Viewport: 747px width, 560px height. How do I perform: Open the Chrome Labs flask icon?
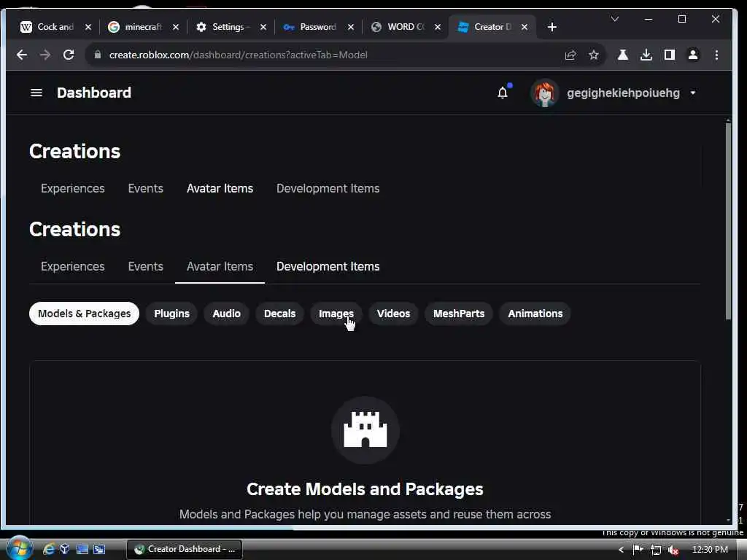(x=623, y=55)
